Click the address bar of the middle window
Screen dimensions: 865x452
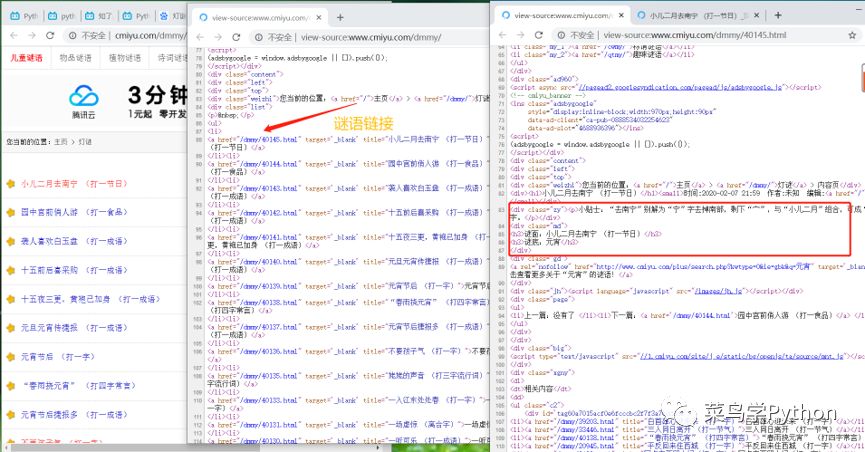click(x=370, y=38)
